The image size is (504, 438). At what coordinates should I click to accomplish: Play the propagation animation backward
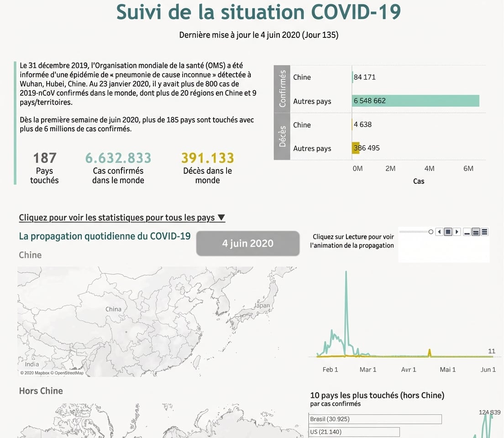(x=439, y=232)
